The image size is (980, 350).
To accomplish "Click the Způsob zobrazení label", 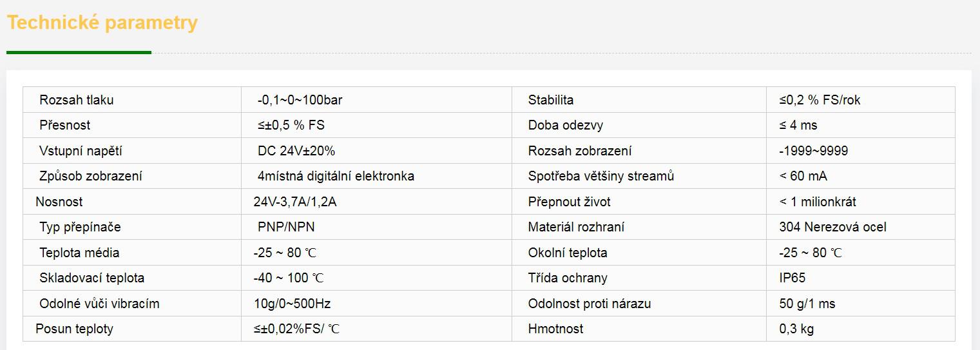I will (90, 176).
